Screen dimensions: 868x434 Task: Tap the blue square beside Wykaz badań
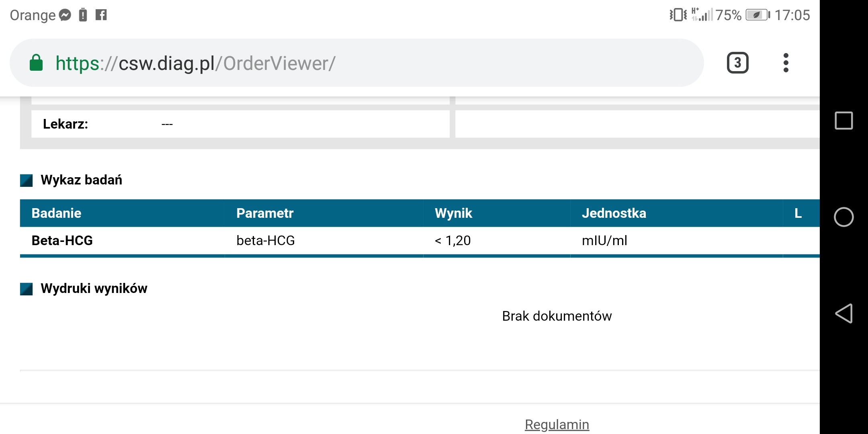click(27, 180)
